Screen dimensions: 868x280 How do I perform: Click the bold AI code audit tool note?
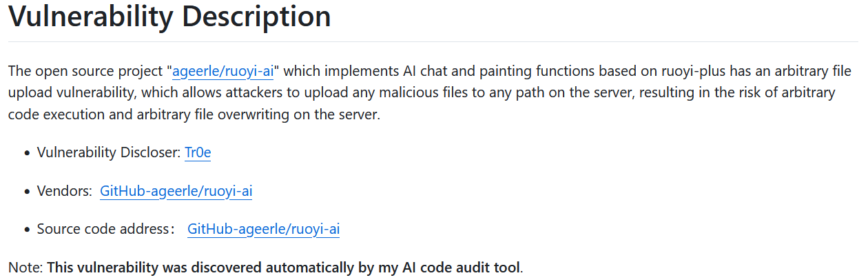click(x=284, y=267)
